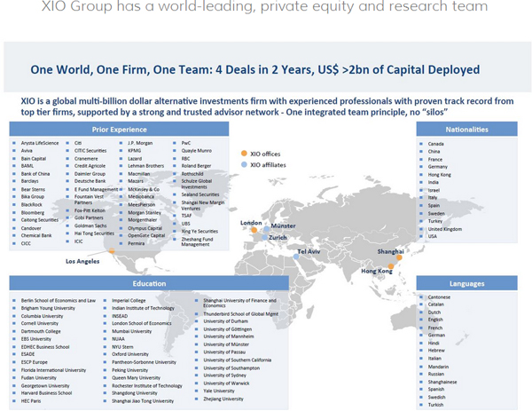Image resolution: width=532 pixels, height=411 pixels.
Task: Click 'Roland Berger' entry
Action: 196,166
